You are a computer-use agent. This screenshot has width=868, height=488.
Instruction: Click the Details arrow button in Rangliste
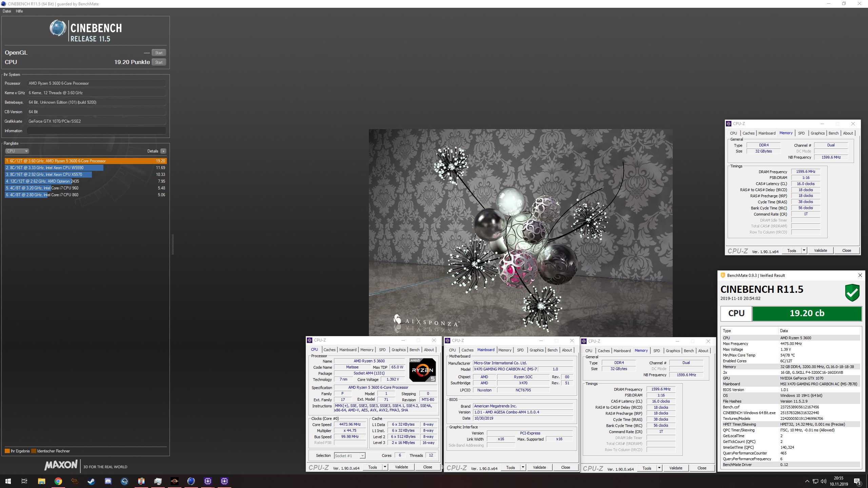tap(163, 151)
